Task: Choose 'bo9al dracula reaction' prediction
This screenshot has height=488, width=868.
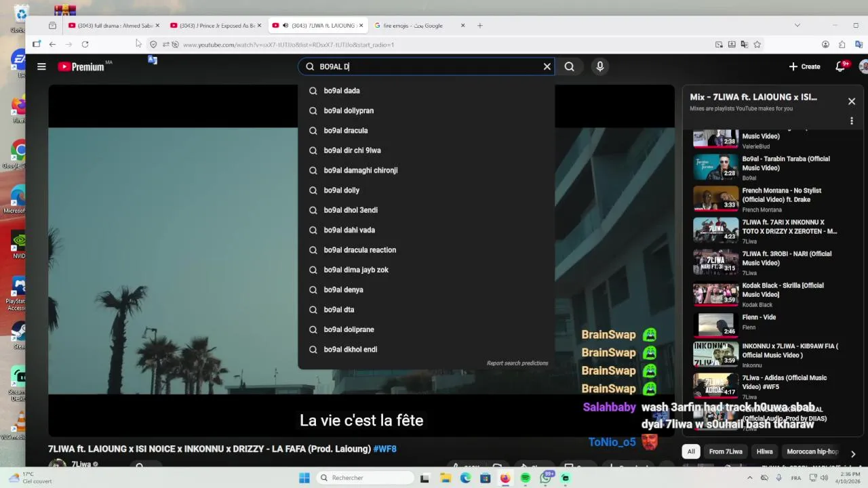Action: 426,250
